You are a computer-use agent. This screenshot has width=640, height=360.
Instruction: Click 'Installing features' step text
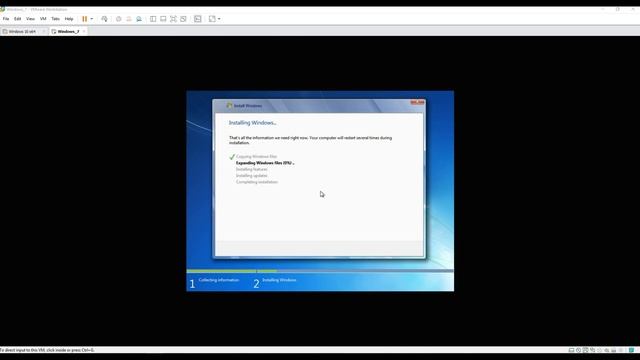(x=251, y=169)
